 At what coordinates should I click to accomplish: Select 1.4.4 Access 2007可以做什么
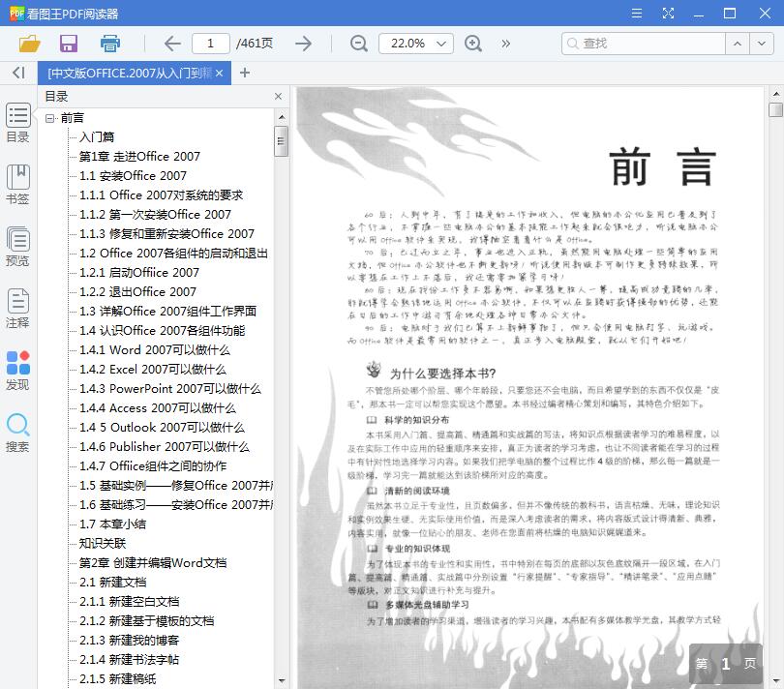(158, 408)
